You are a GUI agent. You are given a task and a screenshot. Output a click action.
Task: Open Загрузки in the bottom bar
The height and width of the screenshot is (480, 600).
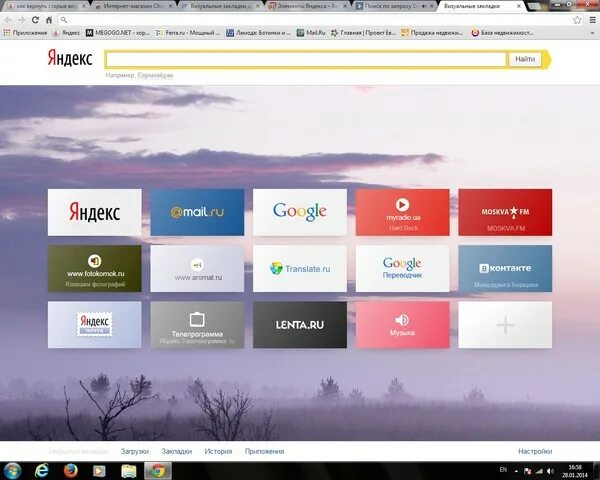click(135, 451)
